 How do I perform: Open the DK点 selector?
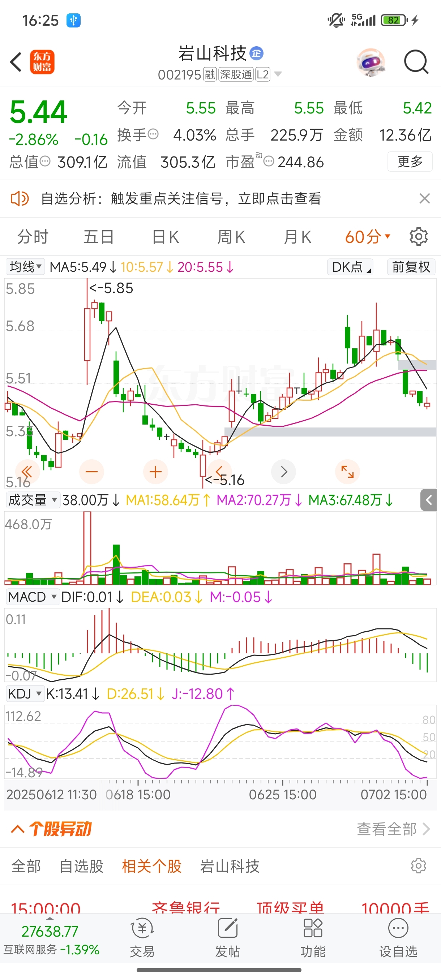(350, 267)
